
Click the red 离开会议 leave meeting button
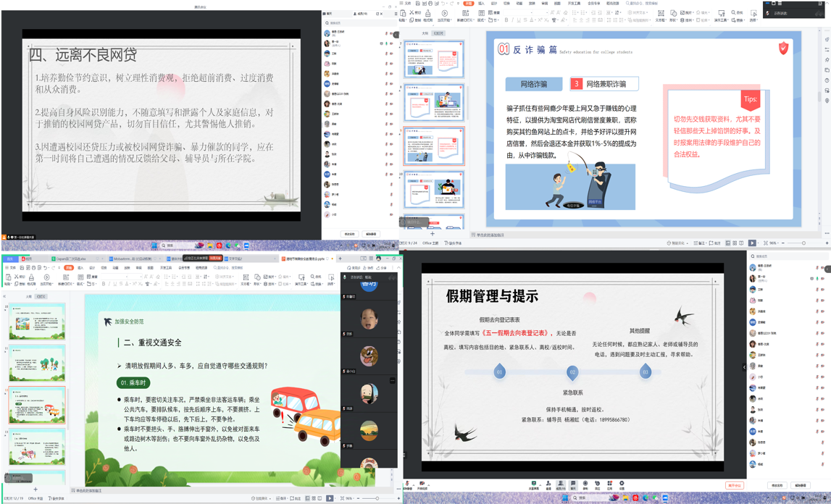pos(734,485)
